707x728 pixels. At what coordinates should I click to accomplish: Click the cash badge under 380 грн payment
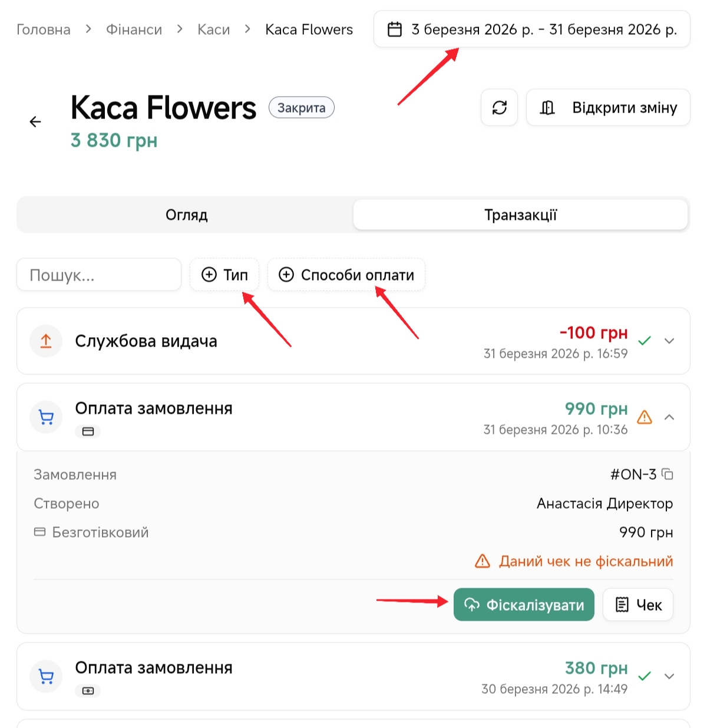88,691
